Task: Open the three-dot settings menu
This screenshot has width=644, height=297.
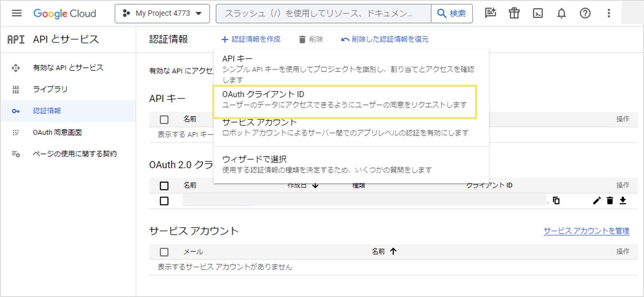Action: [x=609, y=13]
